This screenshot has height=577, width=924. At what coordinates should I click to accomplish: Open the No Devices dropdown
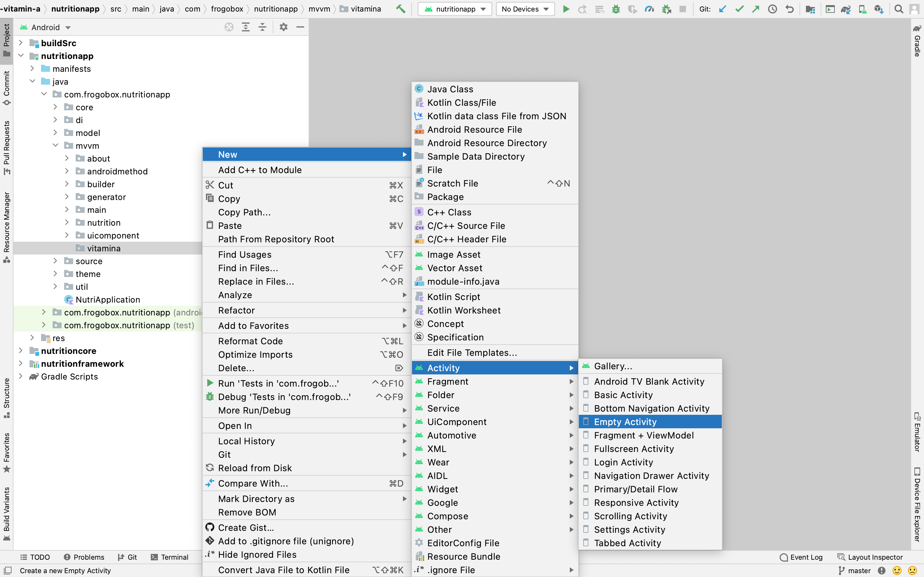tap(525, 9)
